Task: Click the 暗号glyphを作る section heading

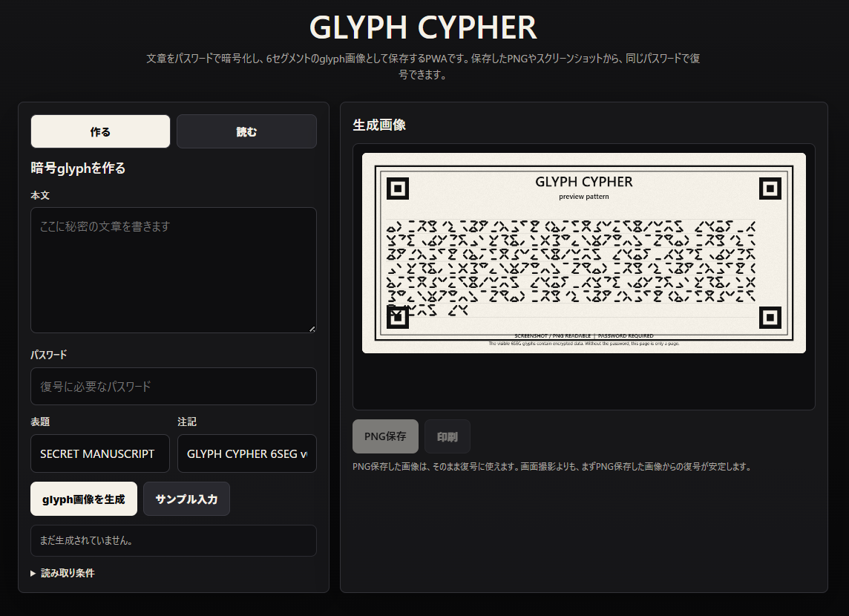Action: 78,168
